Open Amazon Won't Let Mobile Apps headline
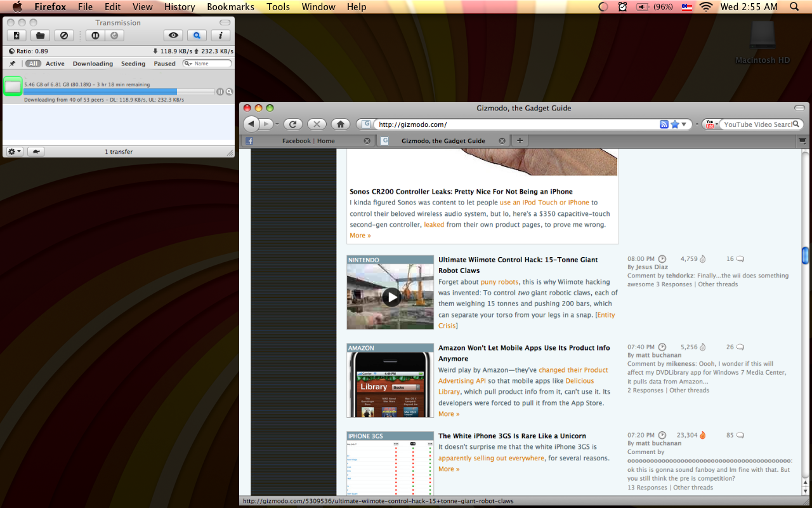 point(524,353)
